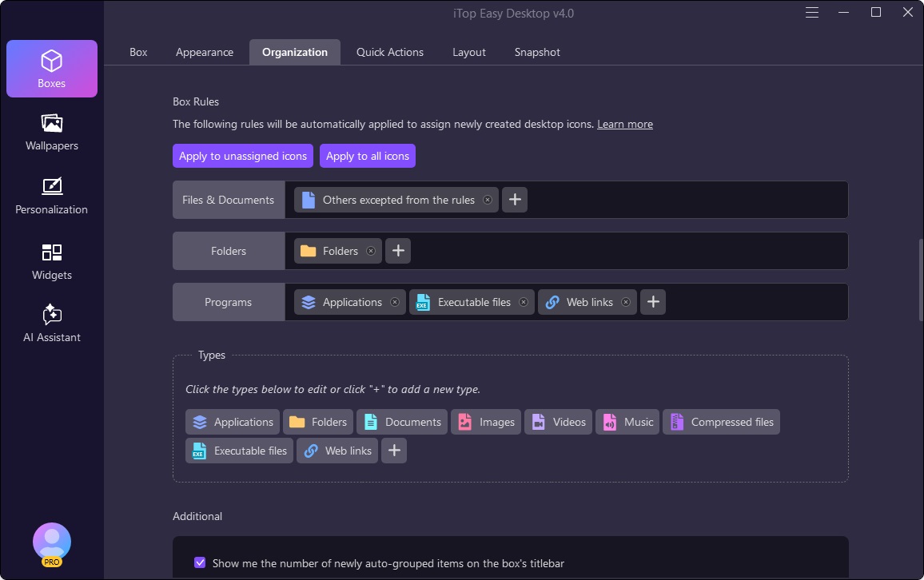
Task: Switch to the Quick Actions tab
Action: [390, 52]
